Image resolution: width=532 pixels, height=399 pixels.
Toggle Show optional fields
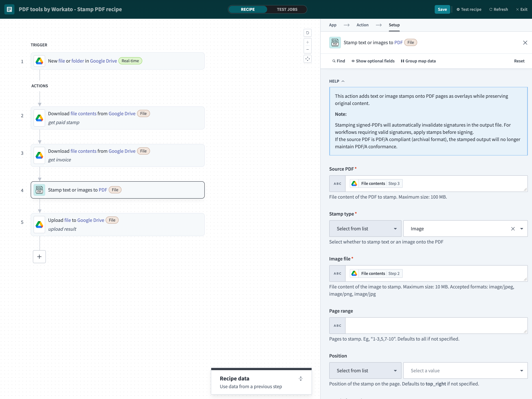(x=373, y=61)
